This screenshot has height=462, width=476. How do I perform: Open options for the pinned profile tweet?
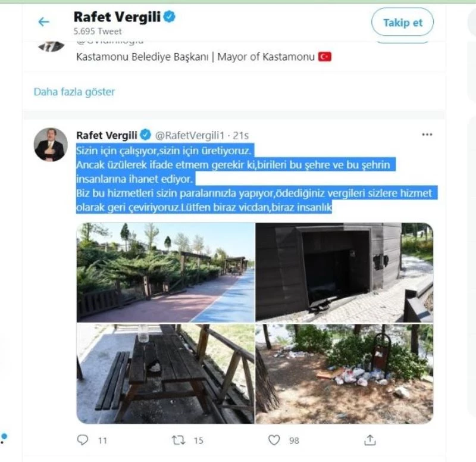(x=426, y=135)
